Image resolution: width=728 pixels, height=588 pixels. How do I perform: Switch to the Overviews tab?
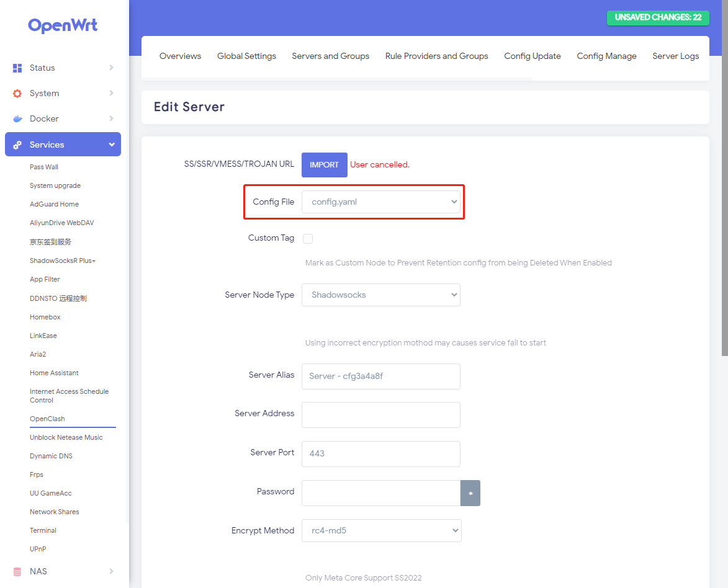point(180,56)
